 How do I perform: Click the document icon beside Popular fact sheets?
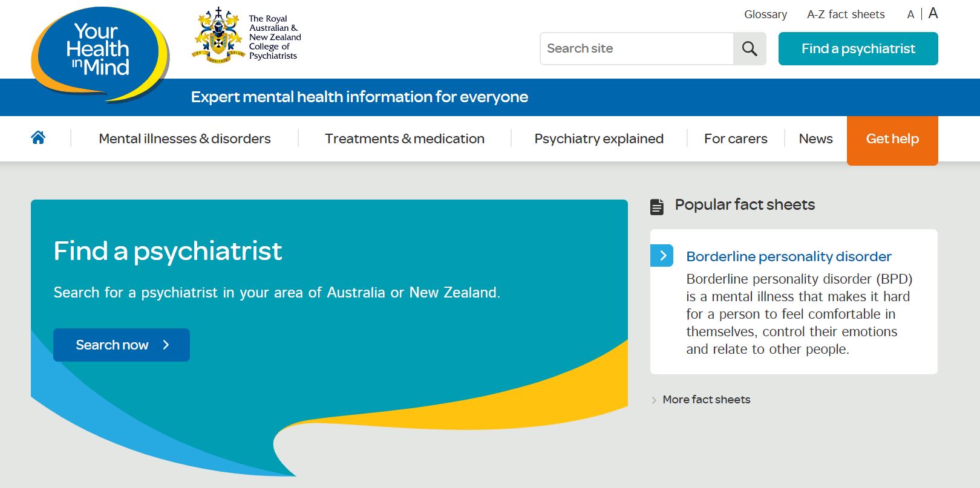click(x=657, y=206)
